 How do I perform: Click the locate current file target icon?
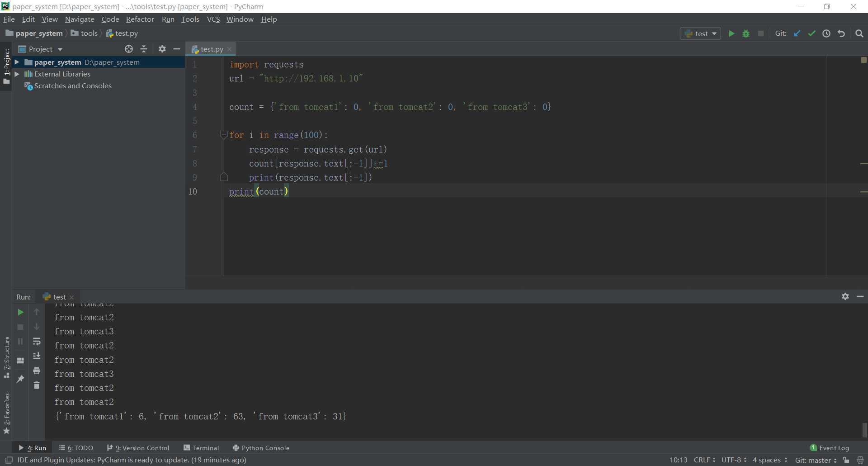click(x=129, y=49)
